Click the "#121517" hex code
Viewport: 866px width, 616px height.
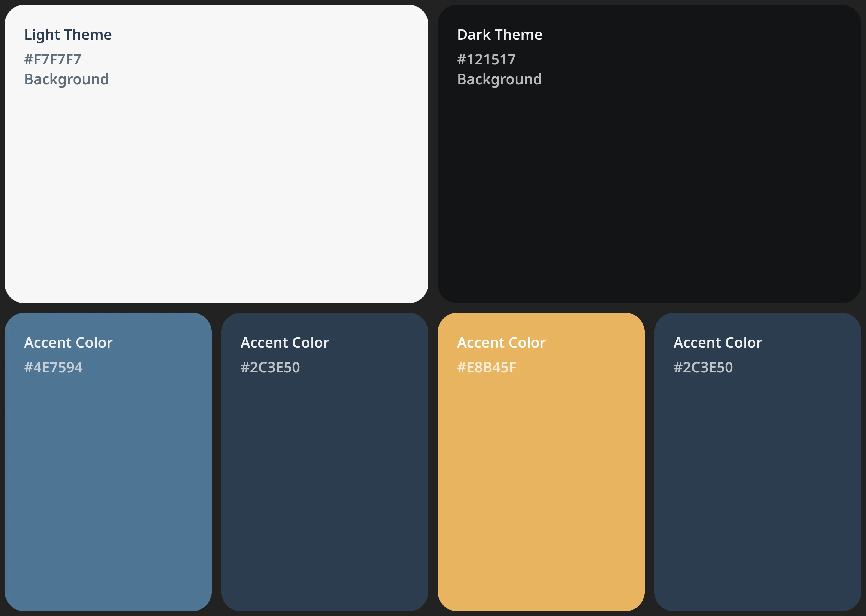click(487, 60)
